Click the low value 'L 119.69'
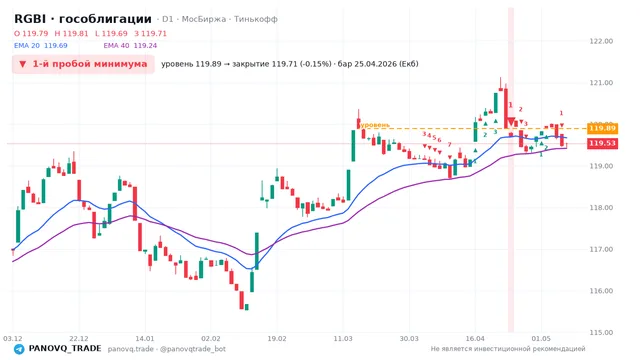The width and height of the screenshot is (640, 360). point(111,33)
